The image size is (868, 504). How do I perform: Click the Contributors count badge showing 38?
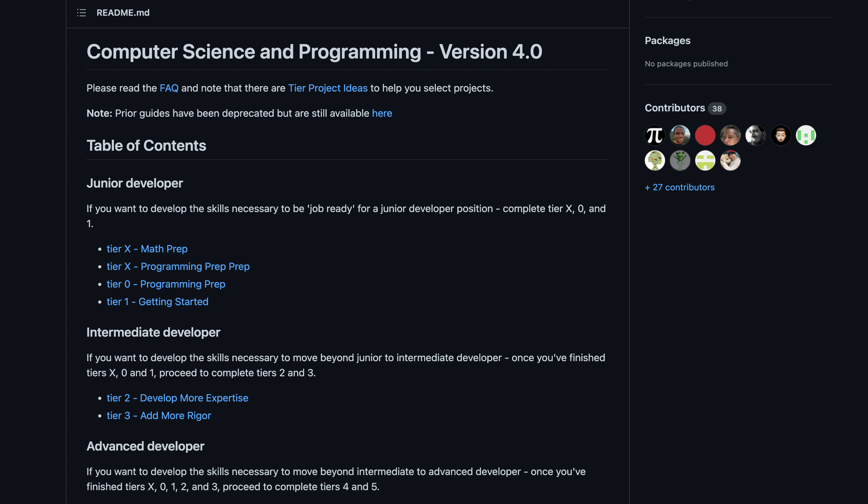(718, 109)
